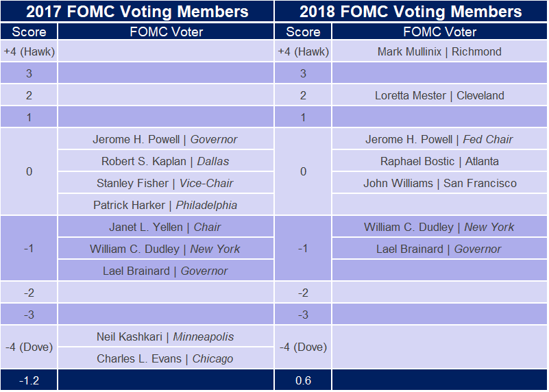Click Jerome H. Powell | Fed Chair entry
The width and height of the screenshot is (549, 392).
[x=439, y=139]
